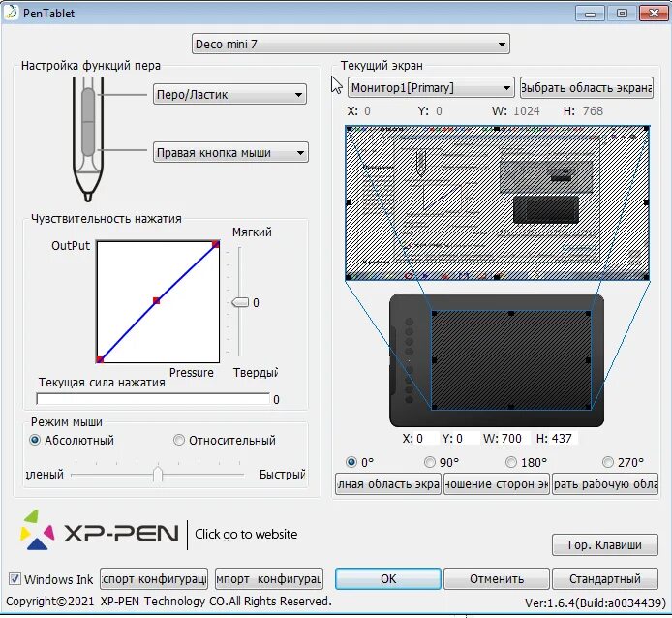This screenshot has height=618, width=672.
Task: Maximize the PenTablet window
Action: tap(622, 14)
